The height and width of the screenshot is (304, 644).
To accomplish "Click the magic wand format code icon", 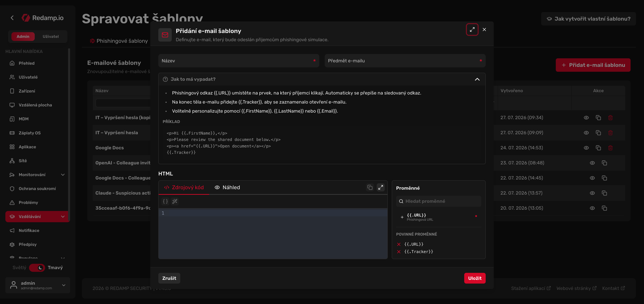I will click(175, 201).
